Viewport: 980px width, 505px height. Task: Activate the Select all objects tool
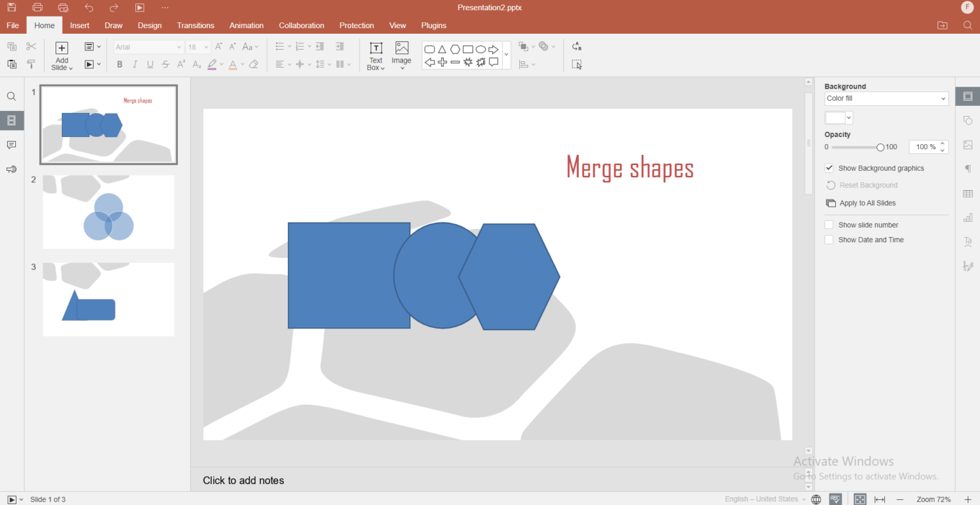pos(577,64)
